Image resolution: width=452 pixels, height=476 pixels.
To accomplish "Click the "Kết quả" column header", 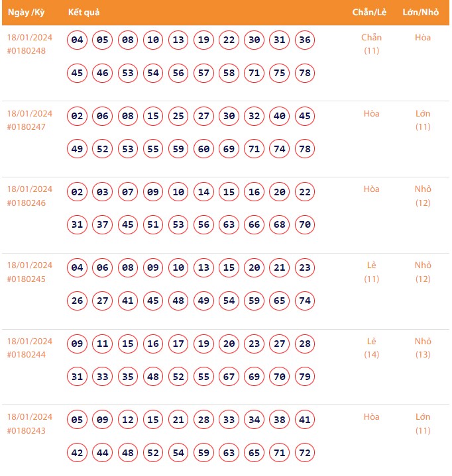I will (84, 13).
